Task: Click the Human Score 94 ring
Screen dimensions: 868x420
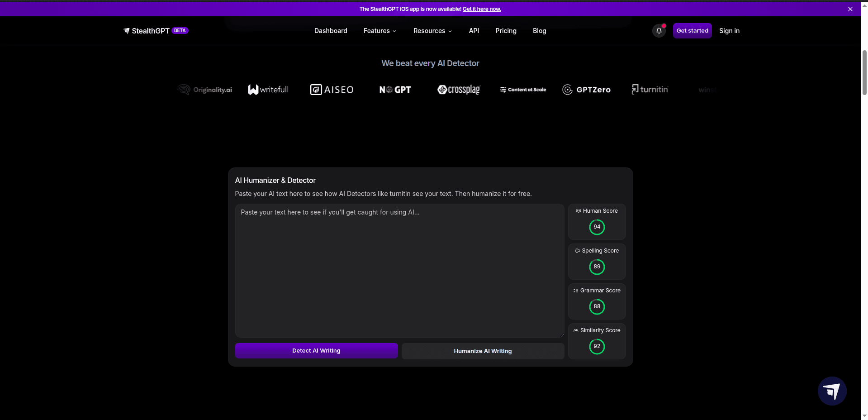Action: (x=597, y=227)
